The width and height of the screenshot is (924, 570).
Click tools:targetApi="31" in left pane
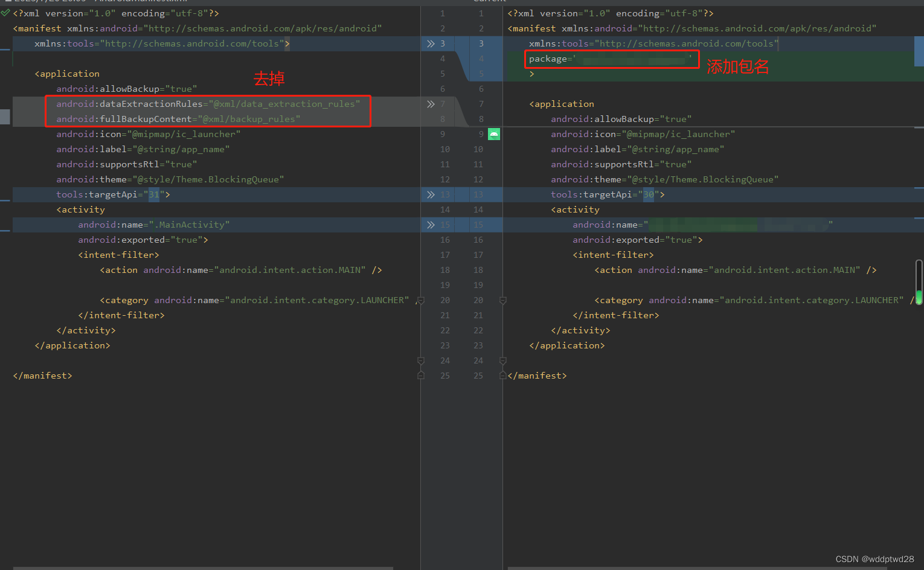[113, 194]
